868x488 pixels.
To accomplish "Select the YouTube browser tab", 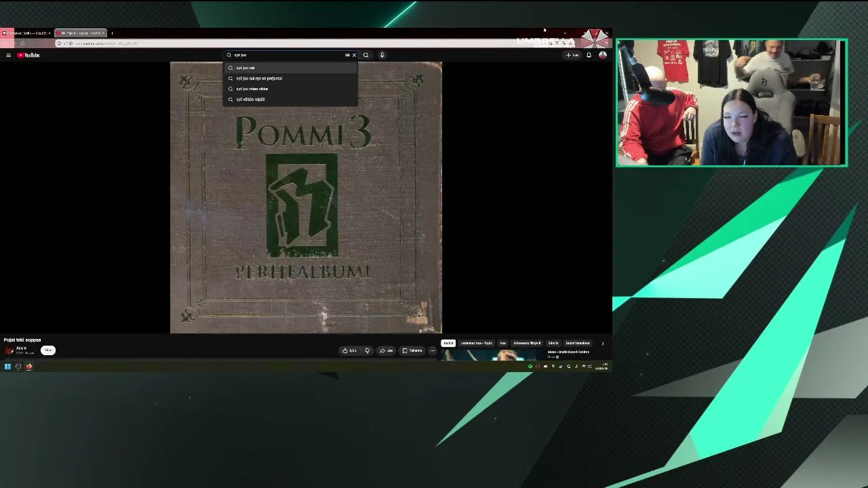I will (79, 33).
